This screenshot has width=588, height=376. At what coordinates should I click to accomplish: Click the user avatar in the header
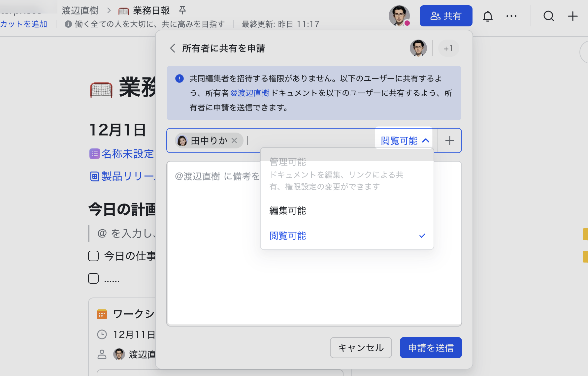pos(399,16)
